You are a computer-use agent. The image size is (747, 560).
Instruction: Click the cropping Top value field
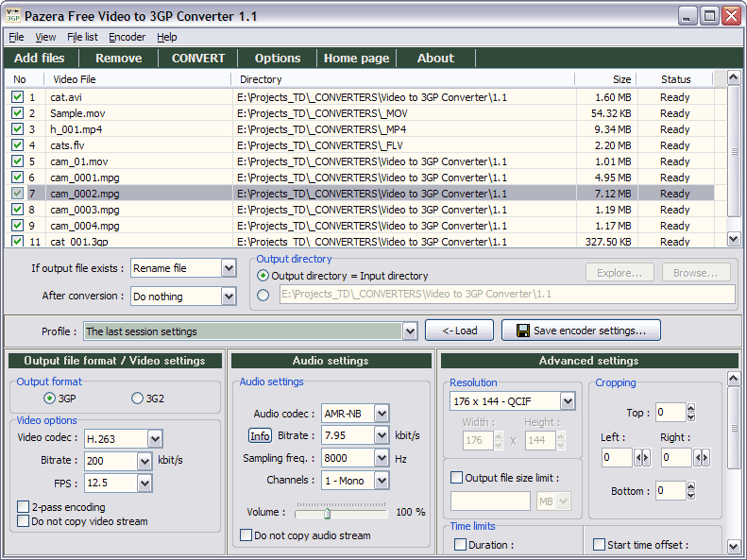671,413
